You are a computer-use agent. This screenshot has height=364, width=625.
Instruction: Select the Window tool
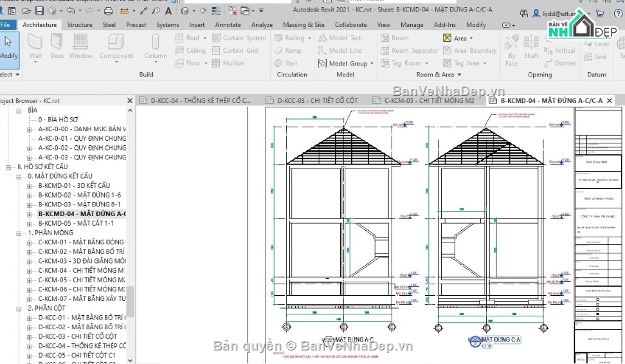click(x=80, y=47)
